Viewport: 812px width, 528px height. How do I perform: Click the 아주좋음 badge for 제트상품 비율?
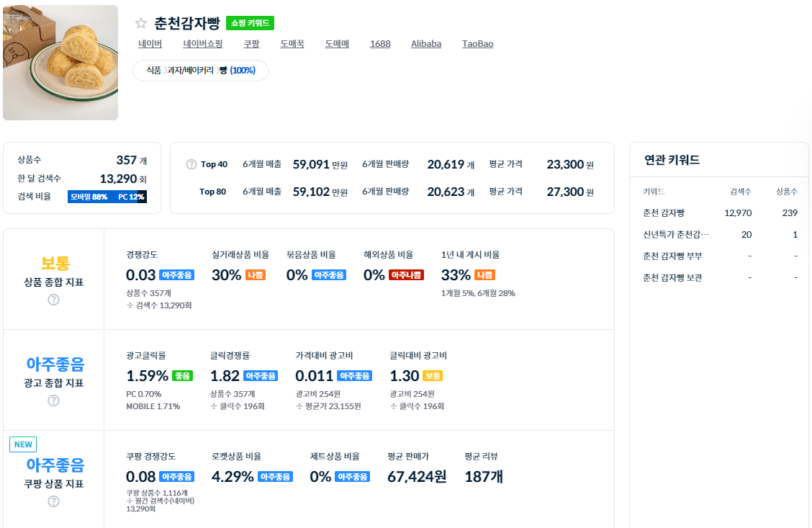352,477
